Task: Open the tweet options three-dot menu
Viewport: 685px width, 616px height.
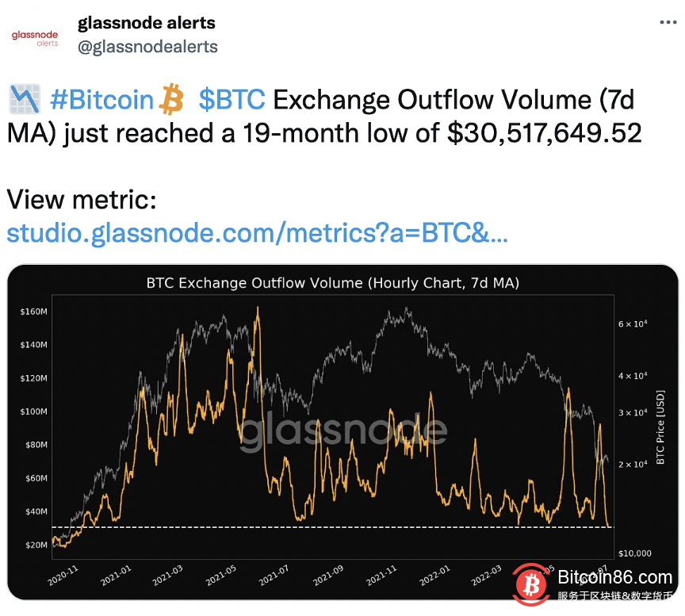Action: 668,22
